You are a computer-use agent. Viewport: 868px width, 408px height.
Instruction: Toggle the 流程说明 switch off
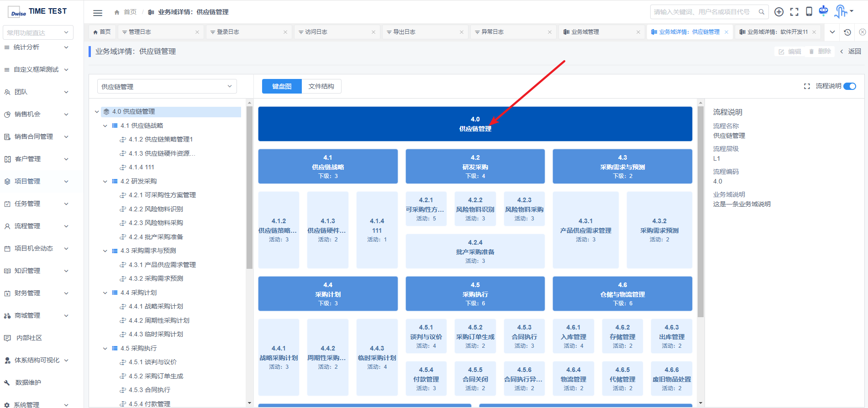coord(850,86)
